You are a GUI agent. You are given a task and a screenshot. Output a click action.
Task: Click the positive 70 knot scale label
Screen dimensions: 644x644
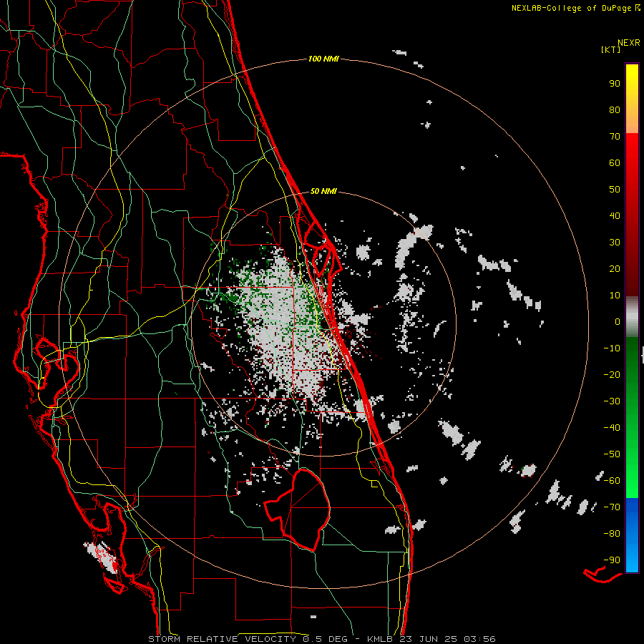[x=615, y=137]
